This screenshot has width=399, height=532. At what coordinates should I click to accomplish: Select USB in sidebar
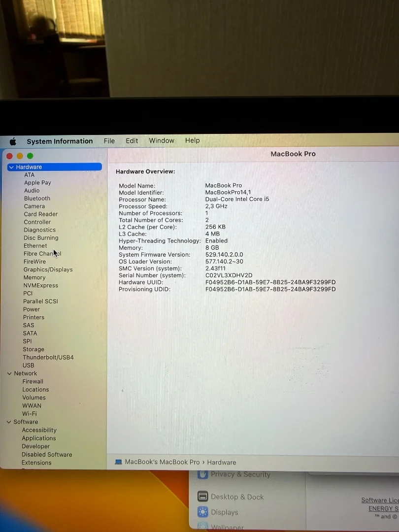[29, 366]
